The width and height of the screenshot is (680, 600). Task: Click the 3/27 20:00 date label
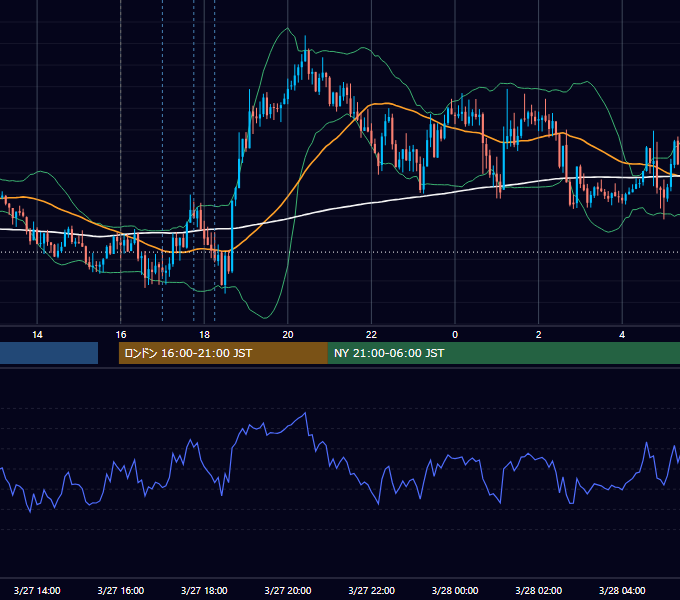click(x=288, y=590)
